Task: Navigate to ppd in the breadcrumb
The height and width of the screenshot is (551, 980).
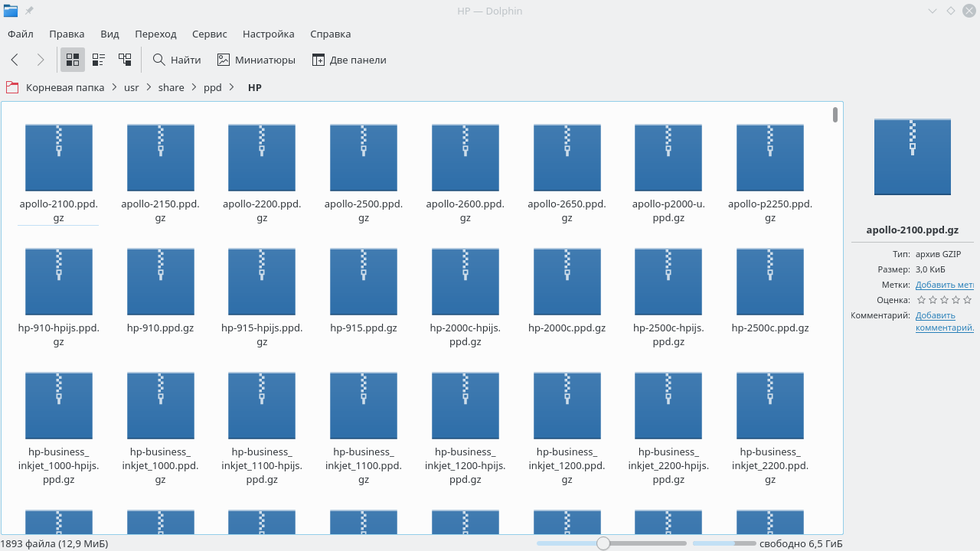Action: coord(213,87)
